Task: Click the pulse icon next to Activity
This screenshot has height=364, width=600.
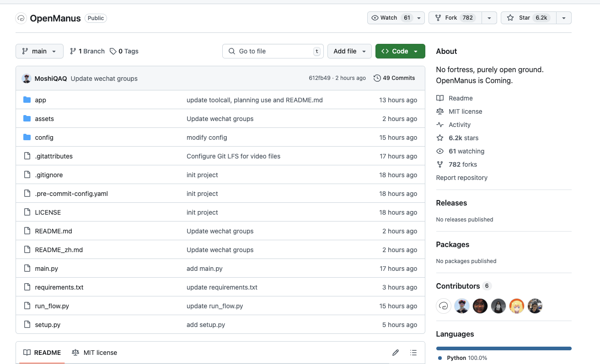Action: click(x=440, y=125)
